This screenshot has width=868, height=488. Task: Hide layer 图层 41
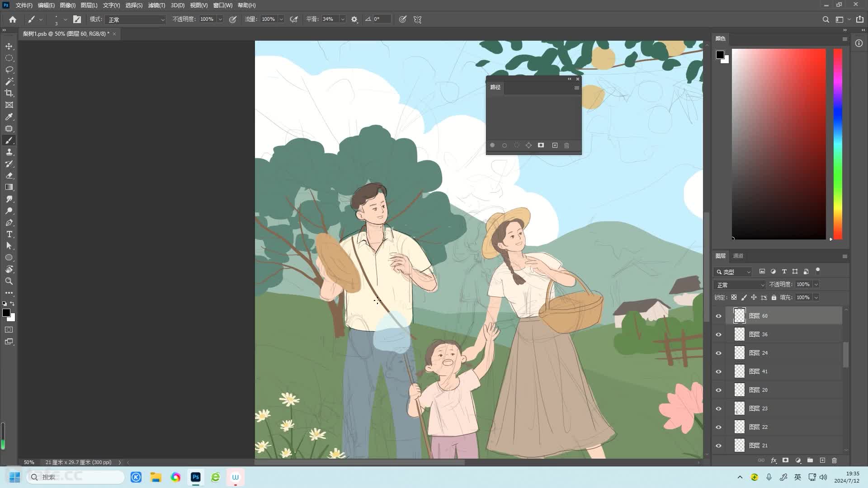[x=718, y=371]
